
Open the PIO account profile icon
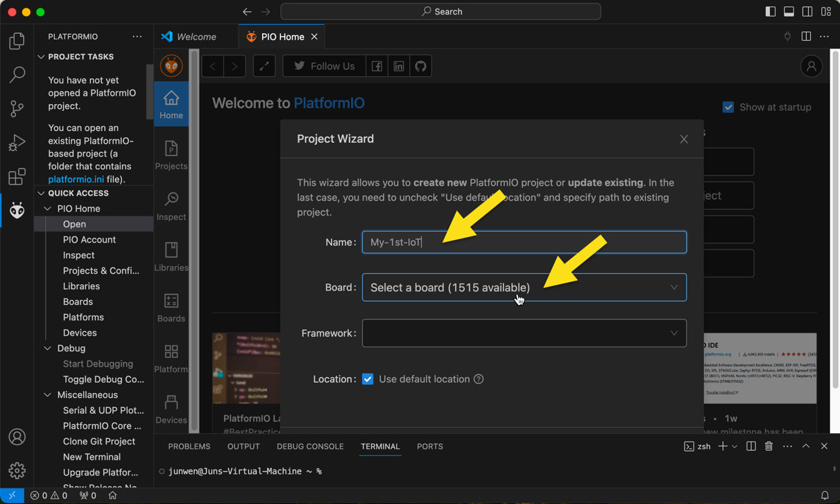pos(811,66)
